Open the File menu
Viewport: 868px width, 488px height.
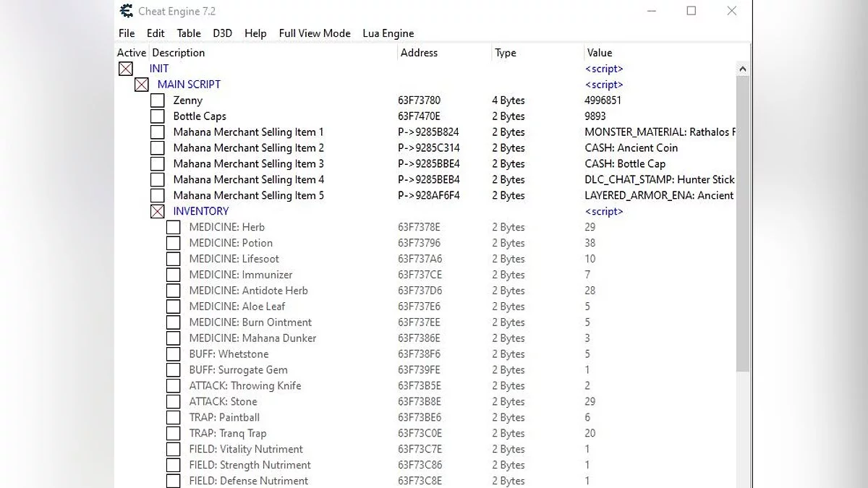[127, 33]
